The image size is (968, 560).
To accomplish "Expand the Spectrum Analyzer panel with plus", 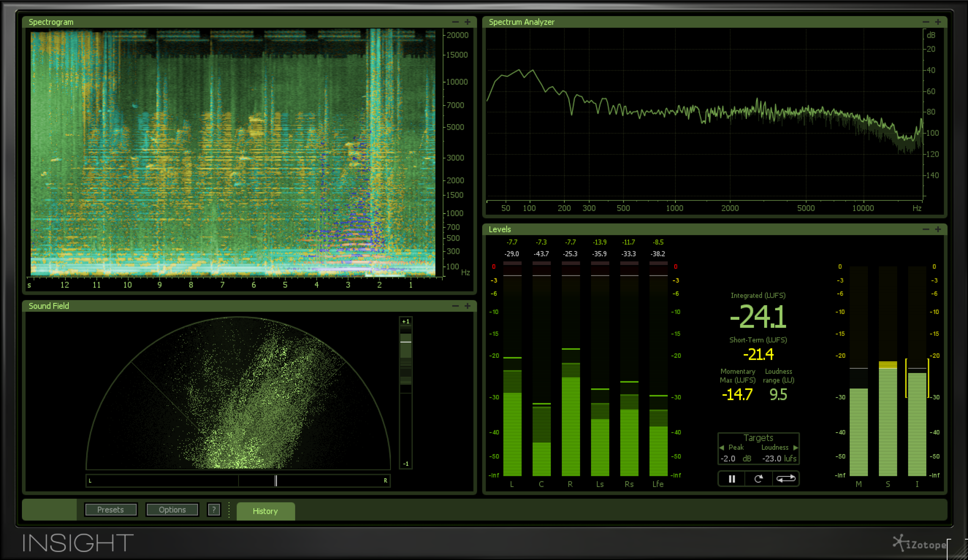I will [x=938, y=22].
